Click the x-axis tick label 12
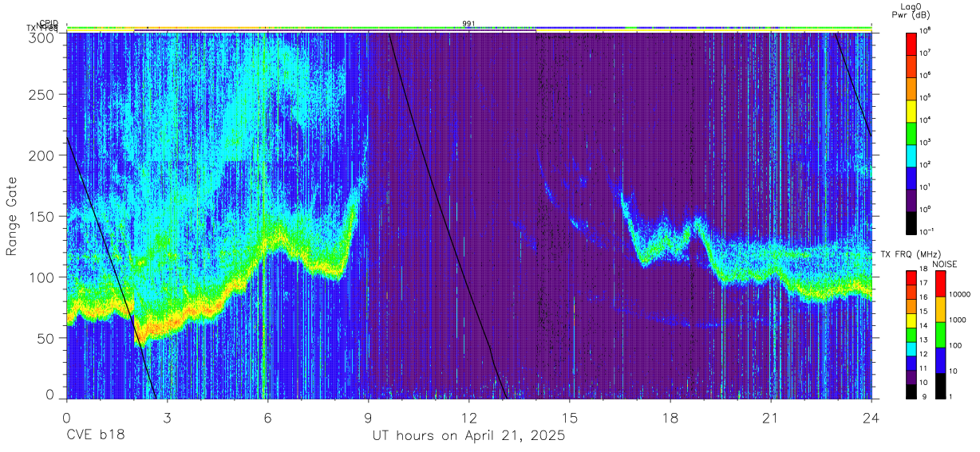980x452 pixels. [x=468, y=418]
